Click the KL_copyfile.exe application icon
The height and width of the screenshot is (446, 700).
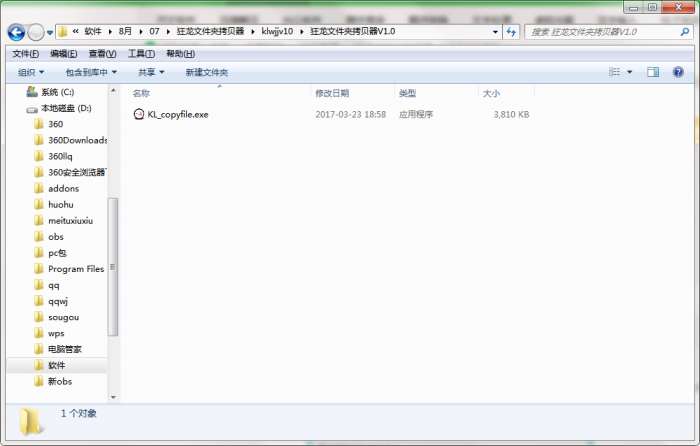[x=139, y=115]
